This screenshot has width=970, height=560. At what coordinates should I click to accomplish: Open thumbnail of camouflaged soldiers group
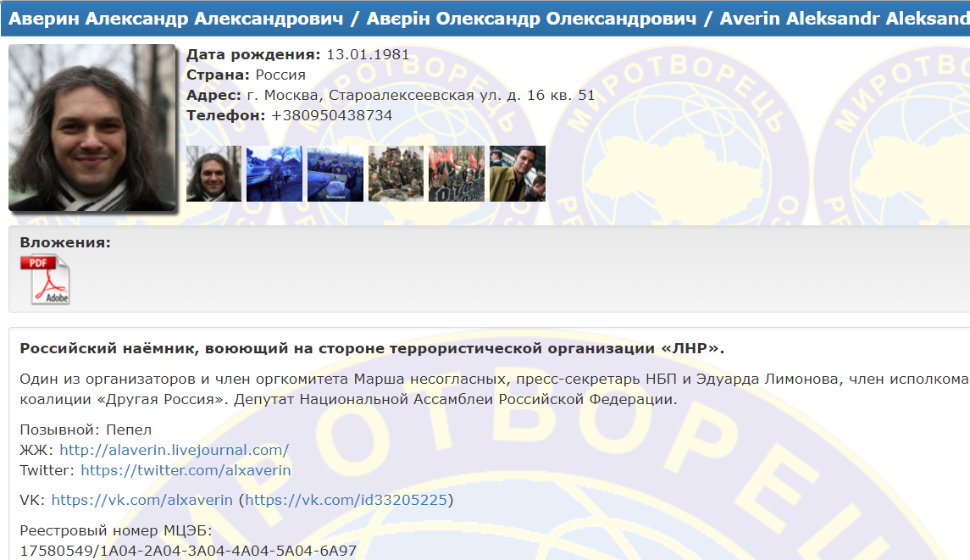coord(396,174)
